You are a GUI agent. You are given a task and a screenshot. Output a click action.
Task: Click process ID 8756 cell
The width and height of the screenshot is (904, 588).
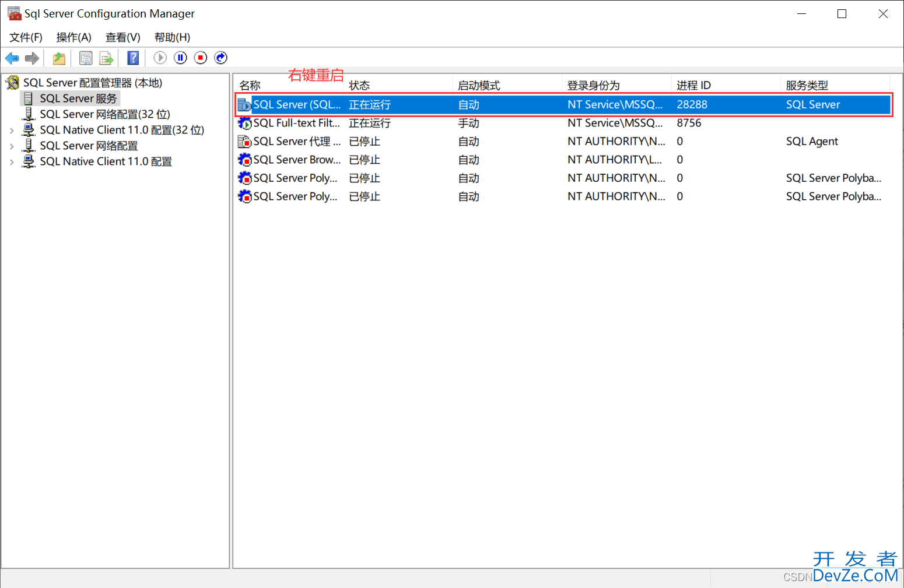689,123
